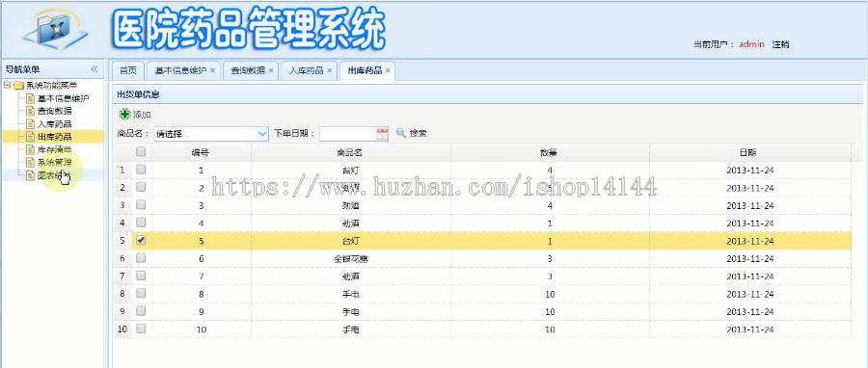Click the 数量 value 3 in row 7
The width and height of the screenshot is (868, 368).
point(550,276)
